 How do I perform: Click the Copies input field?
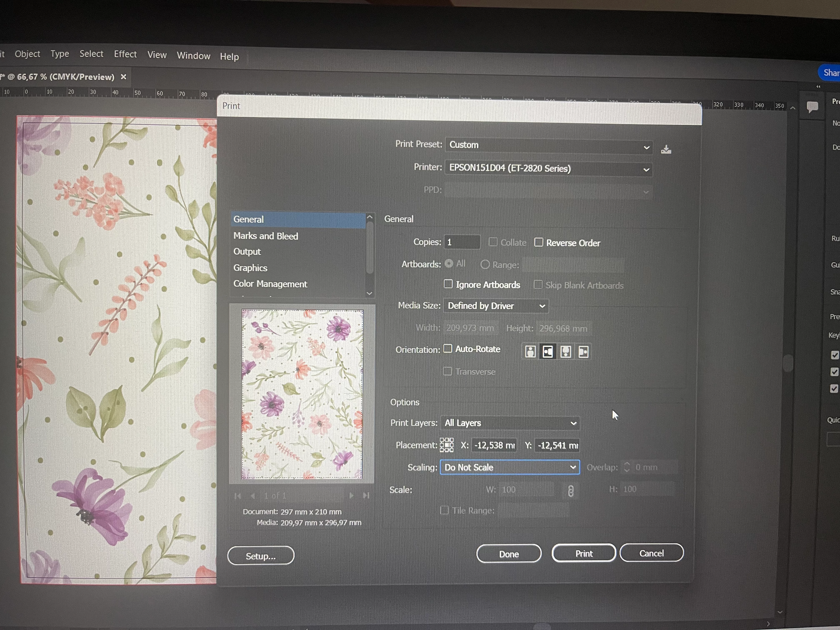tap(461, 242)
